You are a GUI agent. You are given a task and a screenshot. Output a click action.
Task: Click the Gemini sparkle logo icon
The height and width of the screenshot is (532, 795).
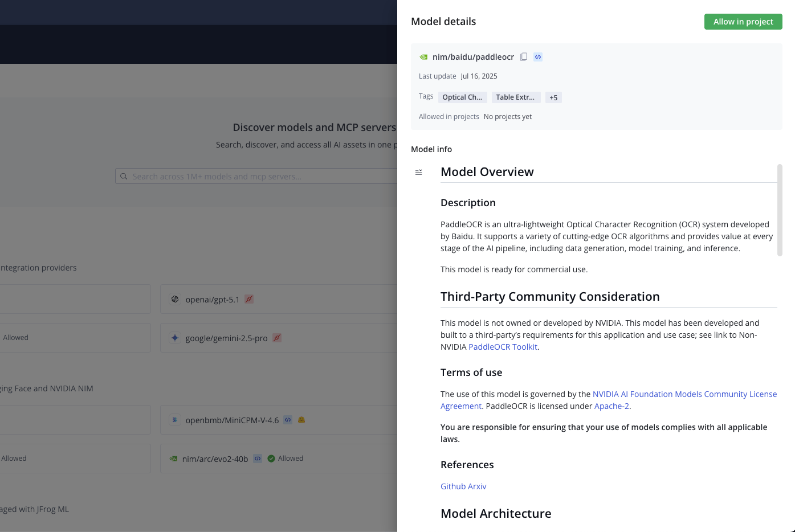(175, 338)
